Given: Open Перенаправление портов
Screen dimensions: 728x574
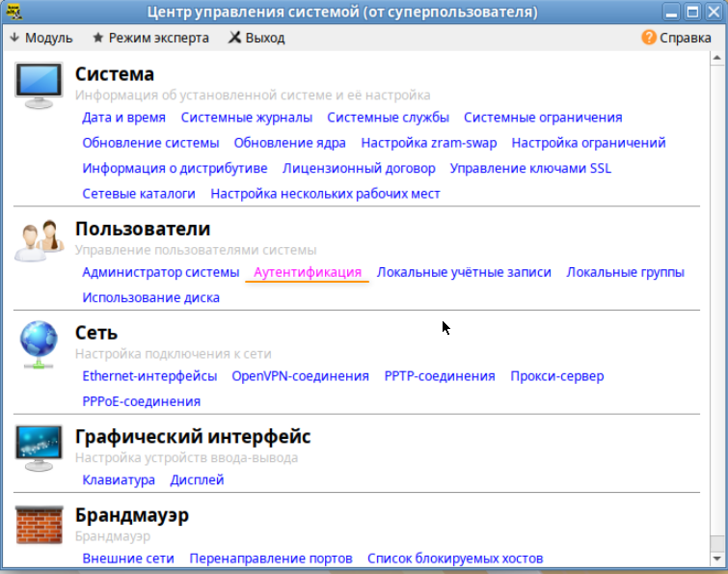Looking at the screenshot, I should [x=271, y=559].
